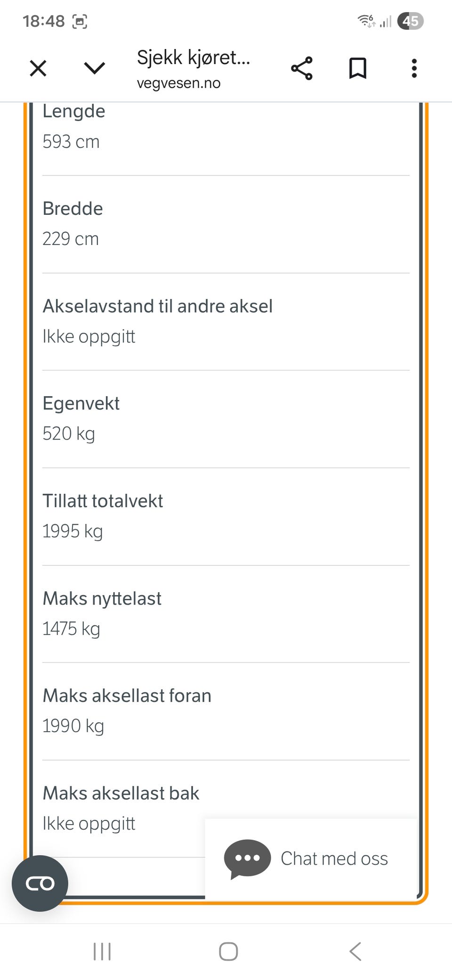Open the three-dot overflow menu

click(x=414, y=68)
